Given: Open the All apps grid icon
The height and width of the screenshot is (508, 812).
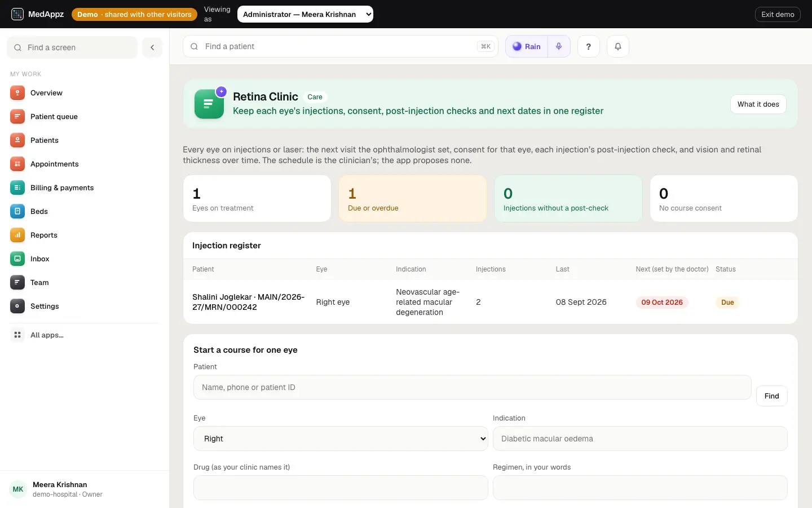Looking at the screenshot, I should click(x=17, y=335).
